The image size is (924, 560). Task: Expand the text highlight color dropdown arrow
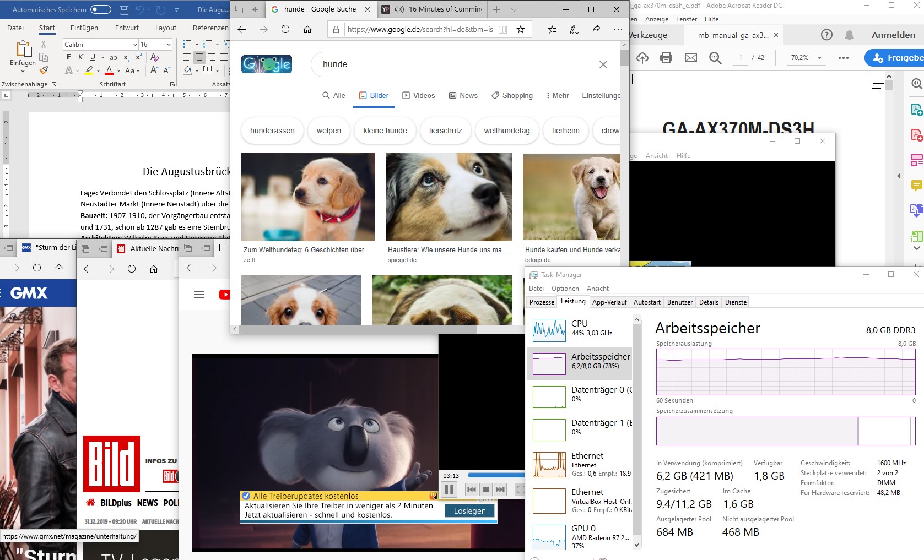tap(98, 70)
